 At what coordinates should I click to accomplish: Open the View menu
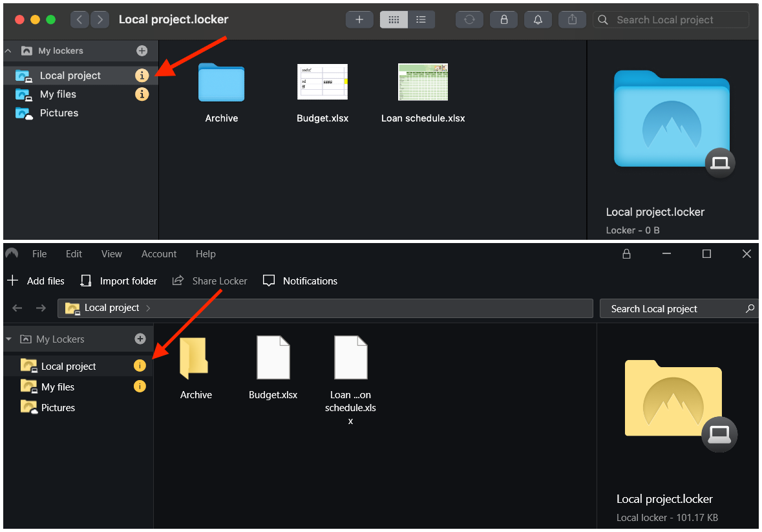point(111,254)
